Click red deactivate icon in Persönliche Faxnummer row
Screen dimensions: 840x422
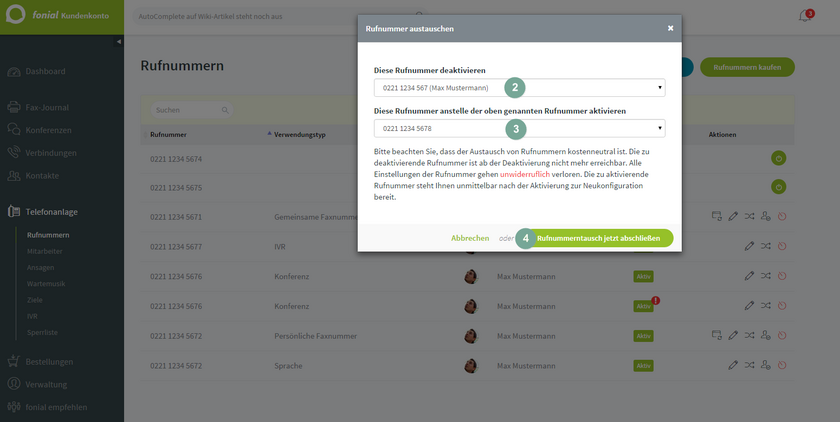click(x=782, y=335)
